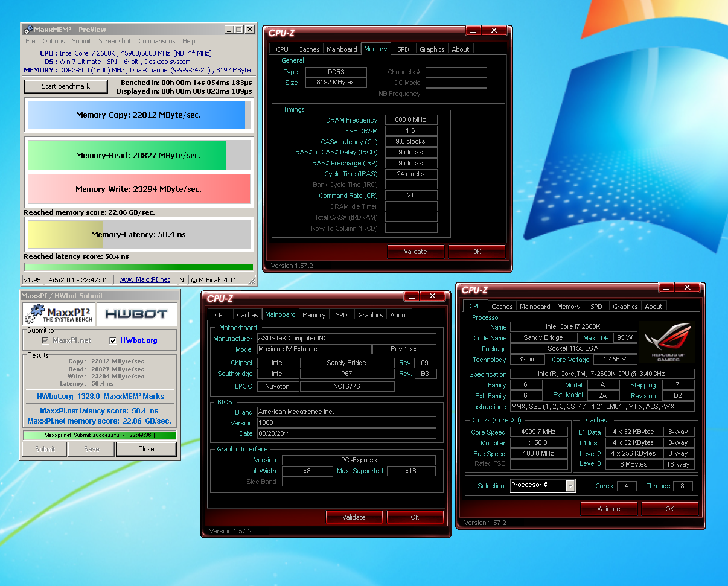Switch to CPU tab in Memory window
Viewport: 728px width, 586px height.
coord(282,49)
